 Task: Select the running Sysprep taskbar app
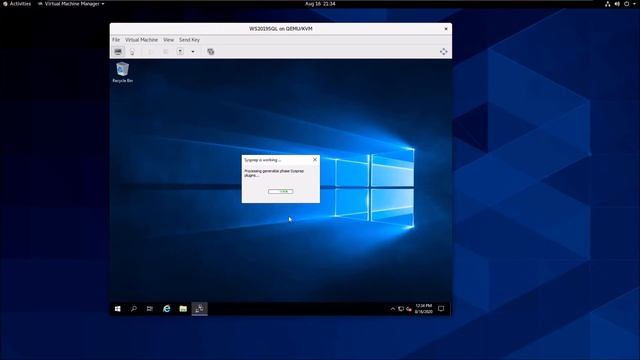pyautogui.click(x=200, y=309)
